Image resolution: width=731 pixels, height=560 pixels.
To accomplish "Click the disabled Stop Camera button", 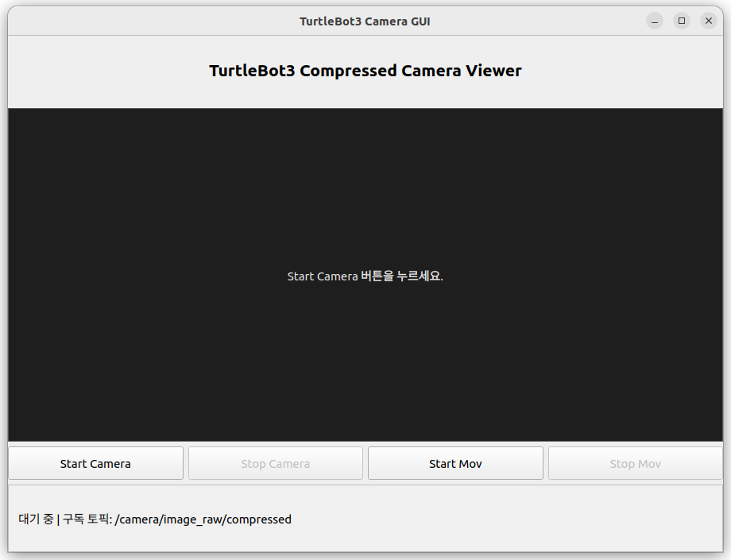I will [276, 464].
